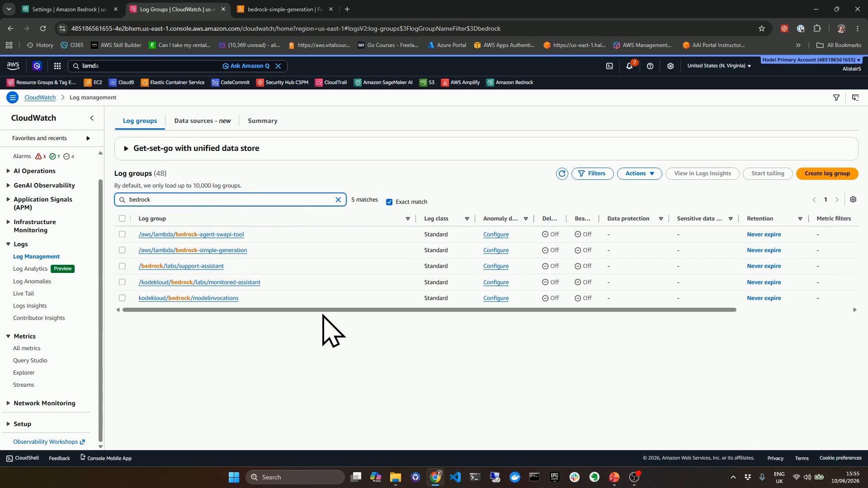Open Logs Insights in the sidebar

click(x=30, y=306)
